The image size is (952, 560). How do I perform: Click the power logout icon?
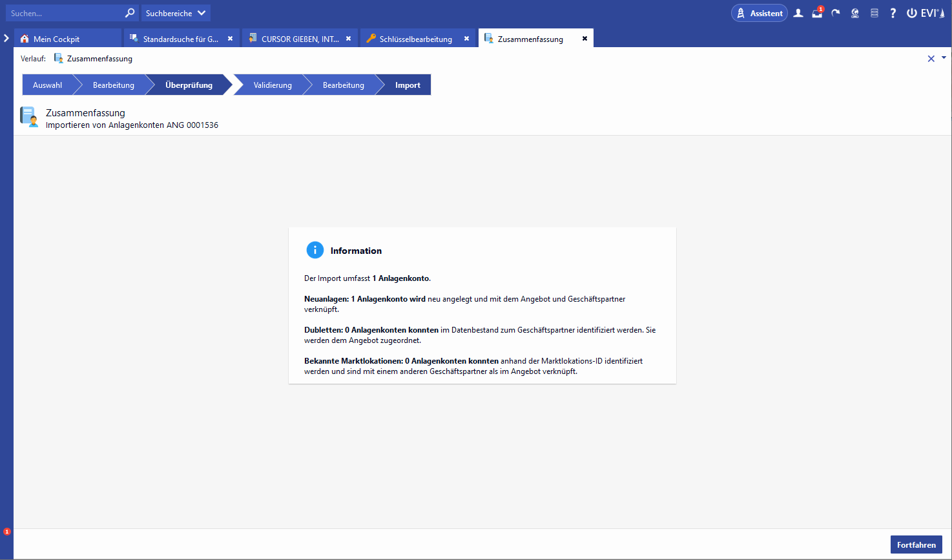(x=911, y=13)
